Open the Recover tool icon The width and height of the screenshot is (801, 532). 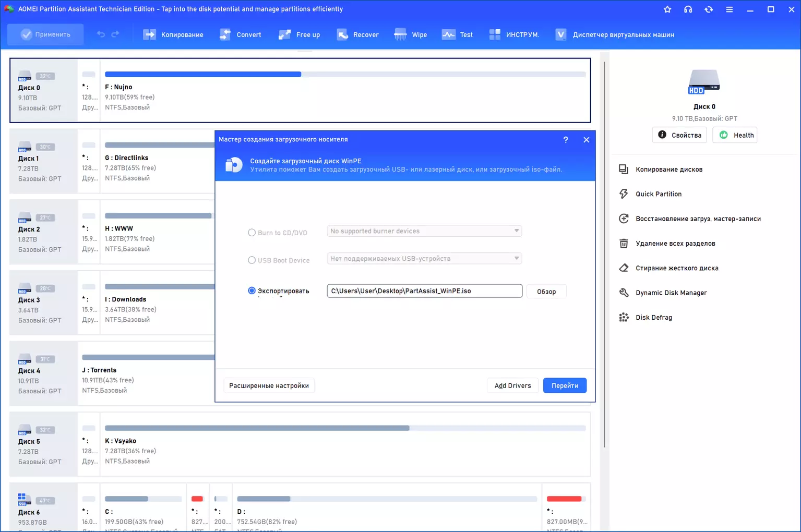pos(342,34)
